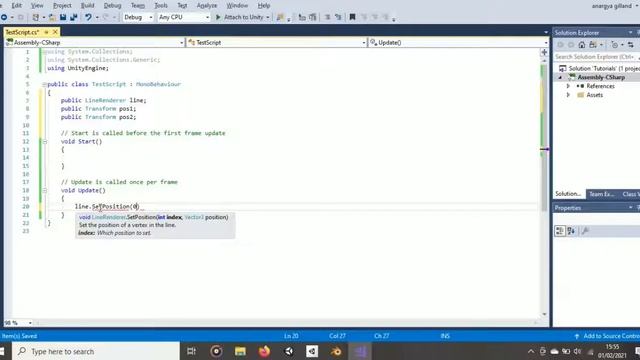This screenshot has height=360, width=640.
Task: Collapse the TestScript class outline
Action: 44,84
